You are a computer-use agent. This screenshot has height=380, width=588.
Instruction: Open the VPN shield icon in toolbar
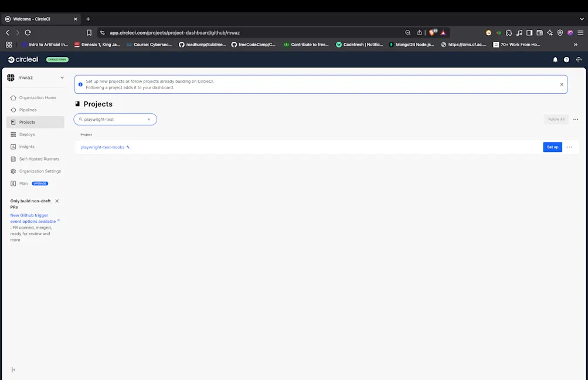tap(560, 33)
